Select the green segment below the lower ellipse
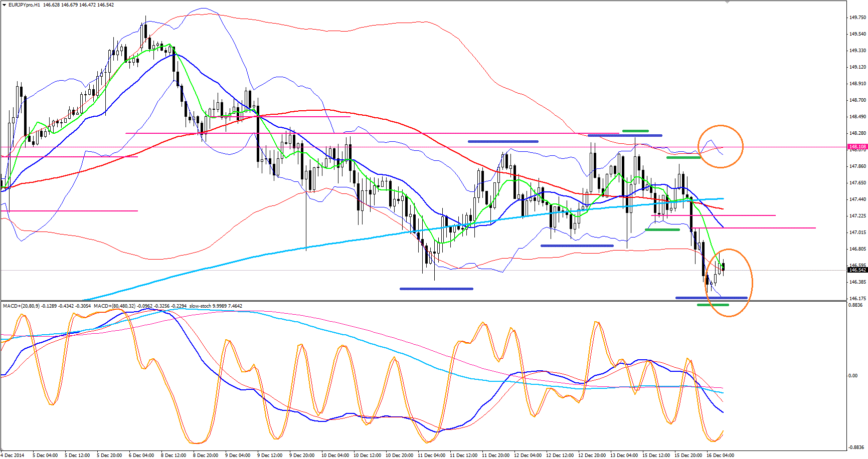This screenshot has height=459, width=868. click(x=713, y=305)
